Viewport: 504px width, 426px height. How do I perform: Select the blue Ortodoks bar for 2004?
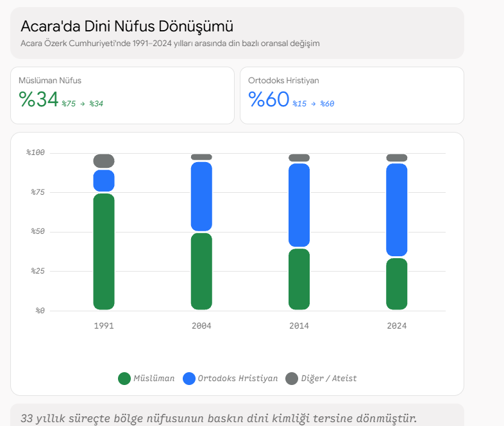[201, 197]
